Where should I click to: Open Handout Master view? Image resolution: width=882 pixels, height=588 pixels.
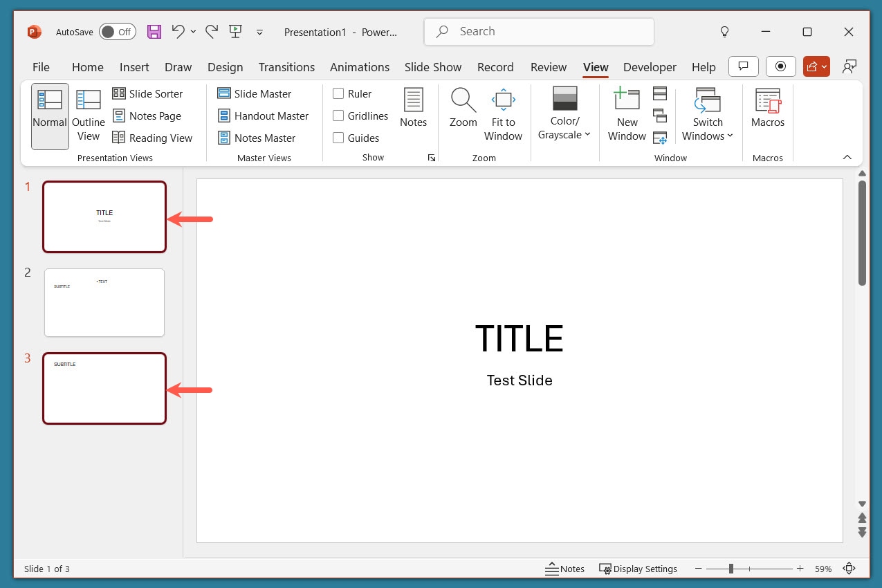(263, 116)
